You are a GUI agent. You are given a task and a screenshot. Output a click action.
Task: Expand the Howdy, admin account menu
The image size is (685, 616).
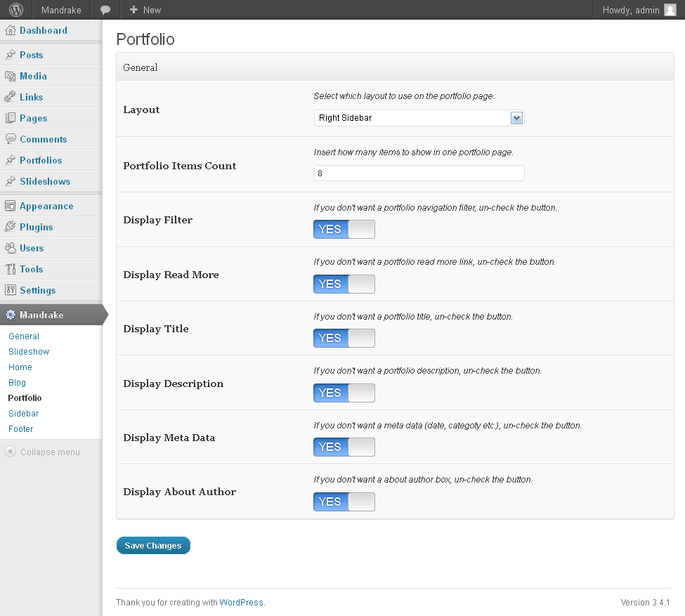click(x=630, y=10)
